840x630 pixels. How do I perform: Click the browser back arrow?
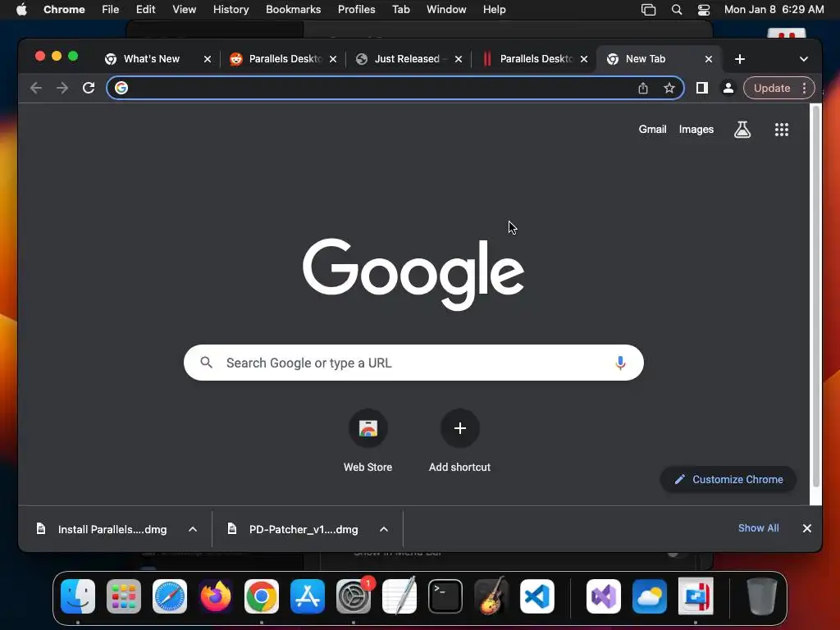(x=36, y=88)
